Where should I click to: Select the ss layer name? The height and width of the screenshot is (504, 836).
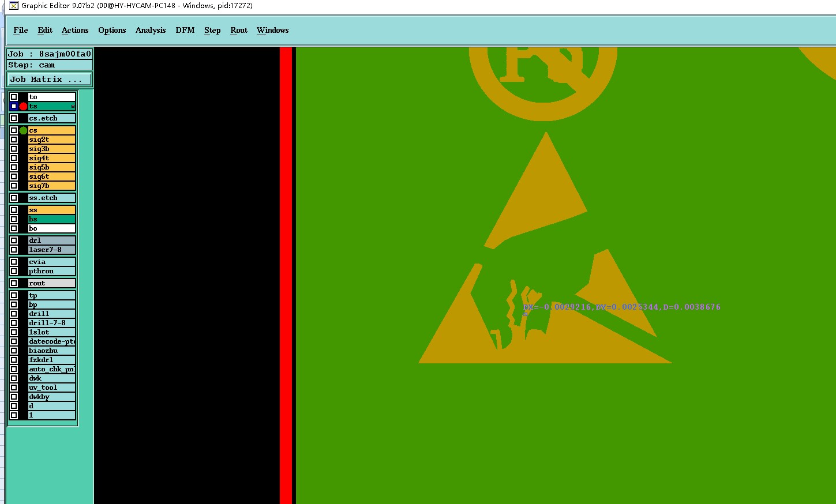(x=52, y=210)
